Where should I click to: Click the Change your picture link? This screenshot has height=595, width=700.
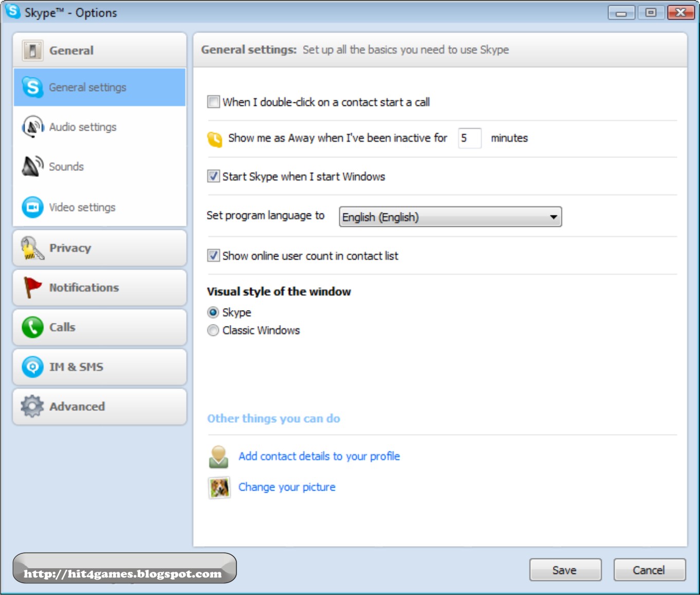pyautogui.click(x=287, y=487)
